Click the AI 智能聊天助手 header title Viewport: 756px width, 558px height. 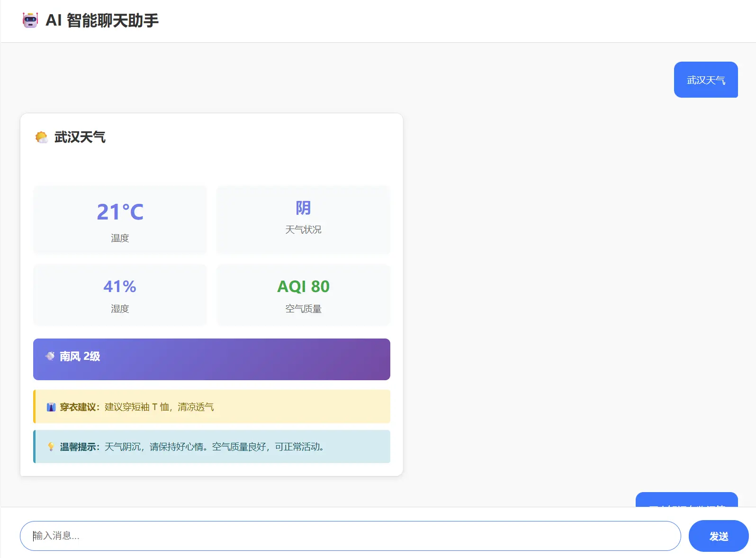[102, 20]
